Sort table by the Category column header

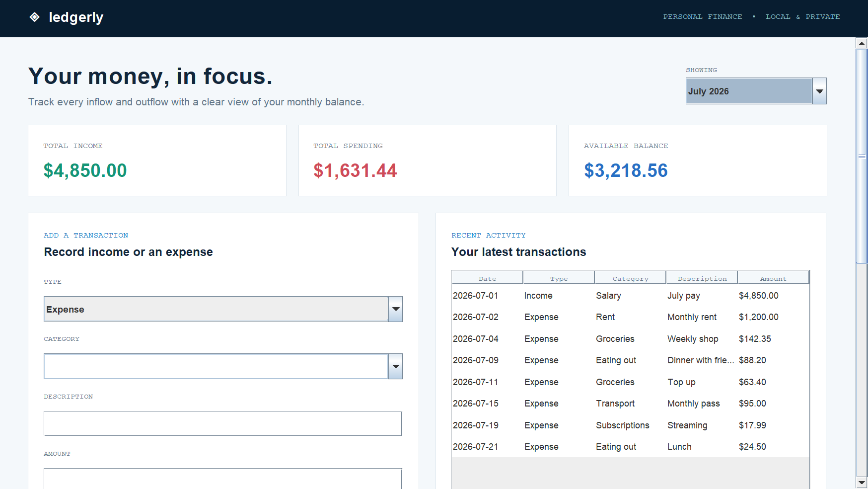(x=630, y=278)
